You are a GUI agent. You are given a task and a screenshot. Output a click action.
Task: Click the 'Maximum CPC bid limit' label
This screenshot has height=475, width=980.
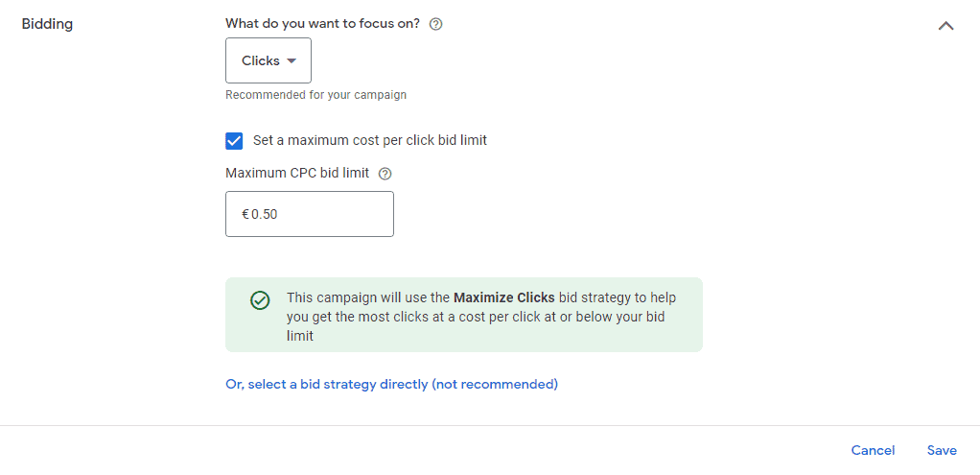point(297,173)
